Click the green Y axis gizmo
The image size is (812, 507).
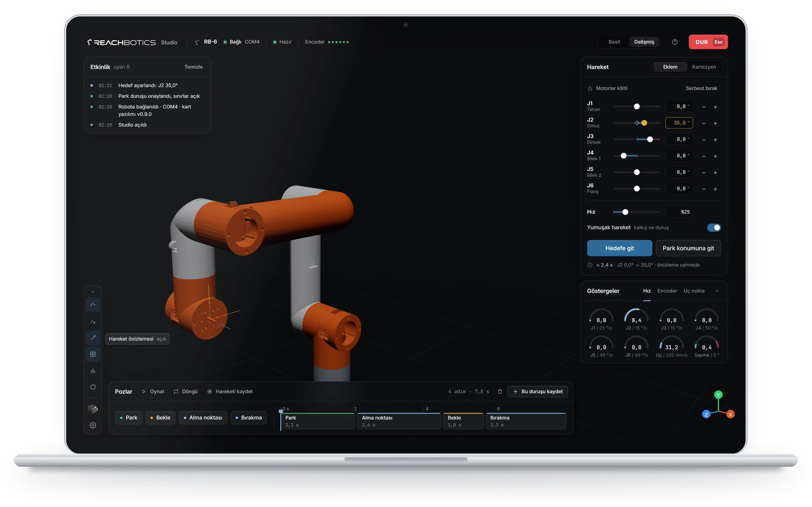point(718,395)
